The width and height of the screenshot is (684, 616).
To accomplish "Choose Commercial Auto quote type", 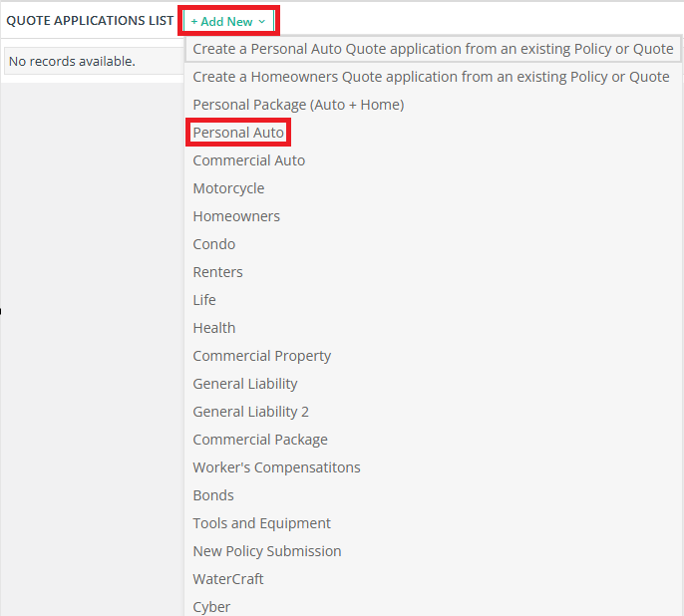I will pyautogui.click(x=248, y=160).
